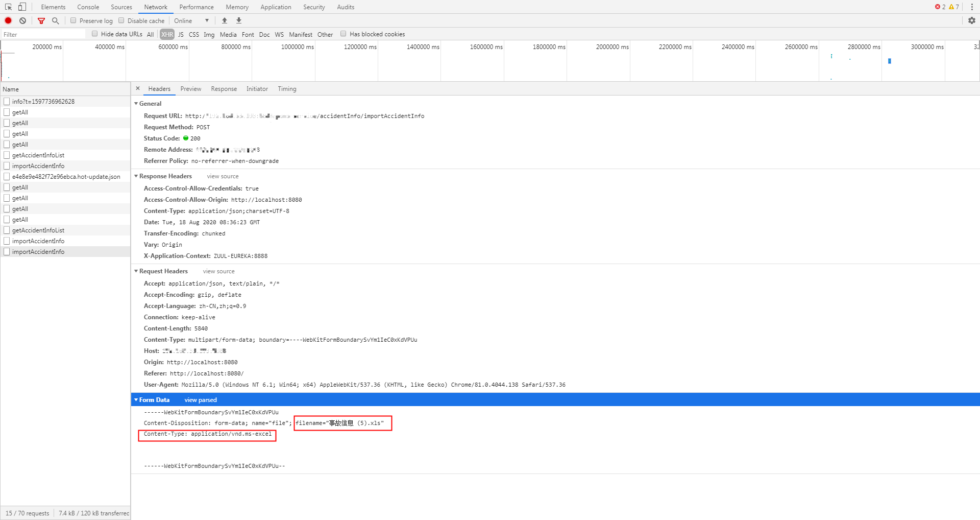Image resolution: width=980 pixels, height=520 pixels.
Task: Select the last getAccidentInfoList request row
Action: pyautogui.click(x=65, y=230)
